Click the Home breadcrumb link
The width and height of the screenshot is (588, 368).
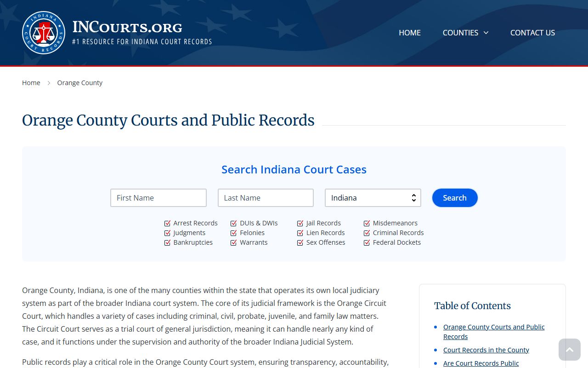coord(31,83)
